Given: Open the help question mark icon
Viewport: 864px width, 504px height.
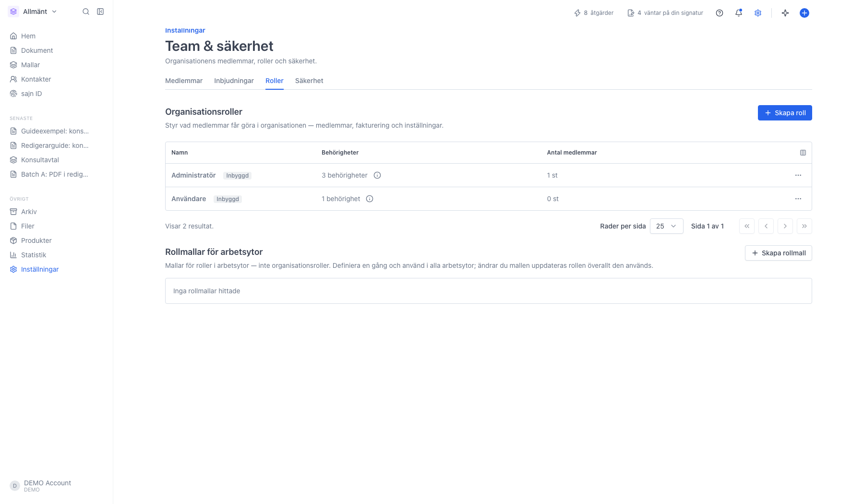Looking at the screenshot, I should click(720, 13).
